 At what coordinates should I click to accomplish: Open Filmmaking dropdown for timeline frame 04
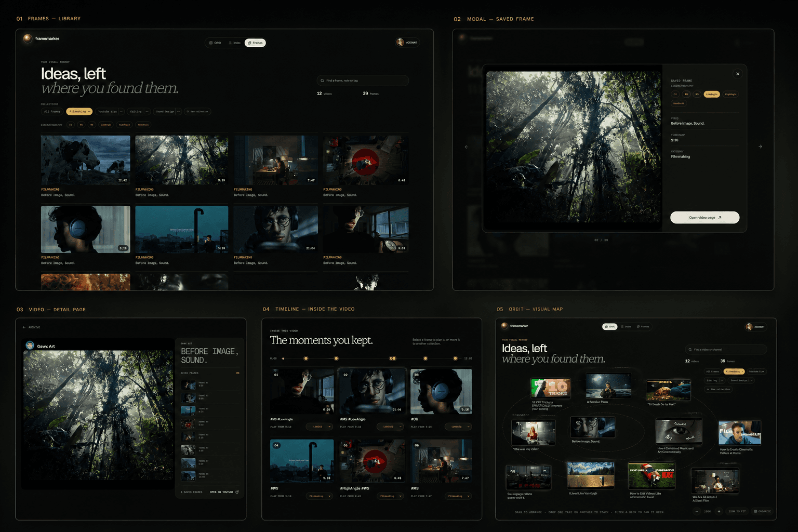320,496
